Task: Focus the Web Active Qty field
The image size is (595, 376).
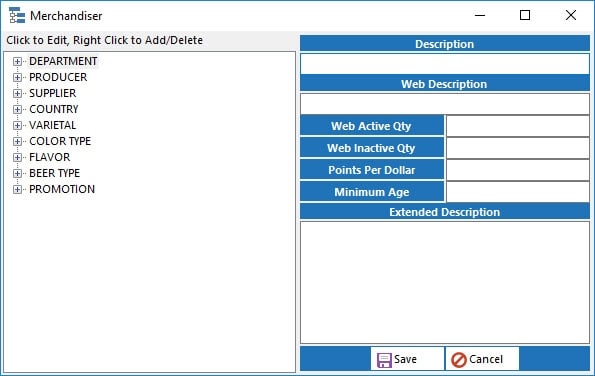Action: coord(518,126)
